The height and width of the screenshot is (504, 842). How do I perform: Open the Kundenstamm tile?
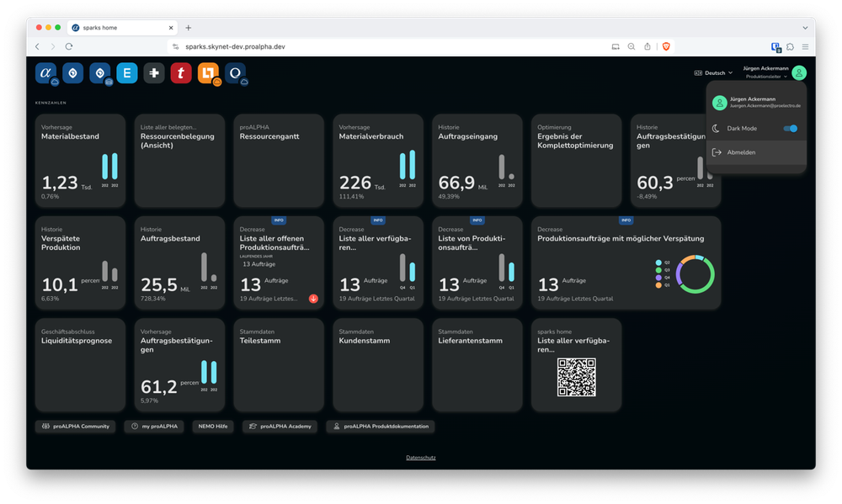(378, 365)
